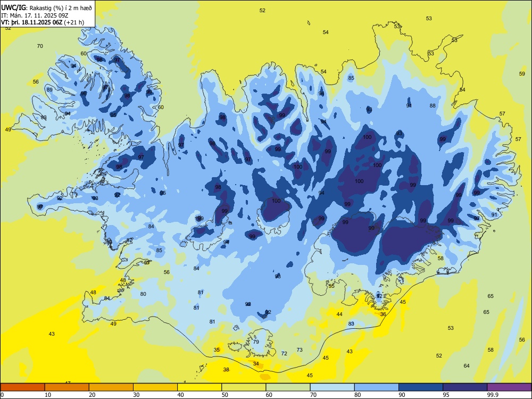The height and width of the screenshot is (399, 532).
Task: Click the '44' humidity value on the map
Action: click(x=339, y=314)
